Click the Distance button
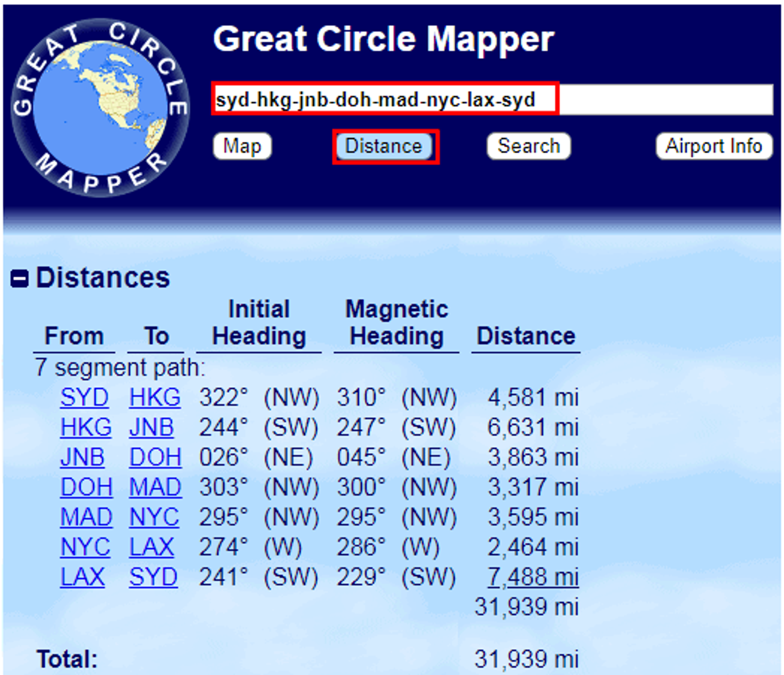784x675 pixels. coord(384,146)
